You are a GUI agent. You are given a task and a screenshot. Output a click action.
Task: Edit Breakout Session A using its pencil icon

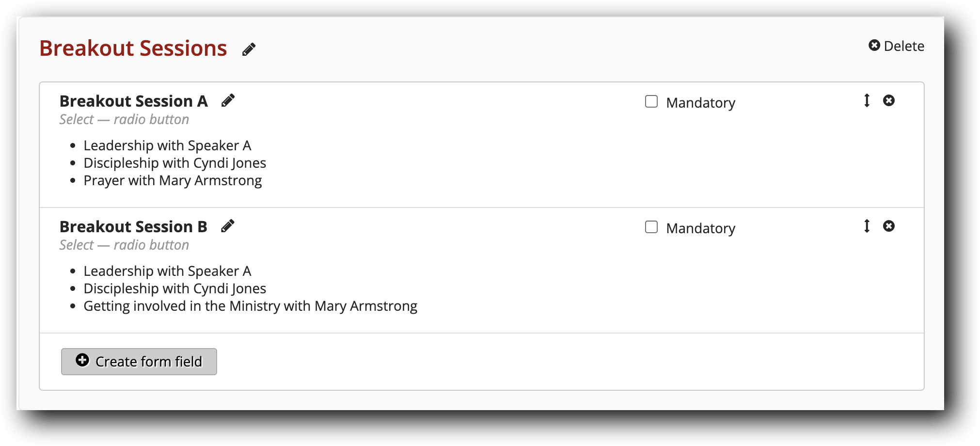coord(227,100)
